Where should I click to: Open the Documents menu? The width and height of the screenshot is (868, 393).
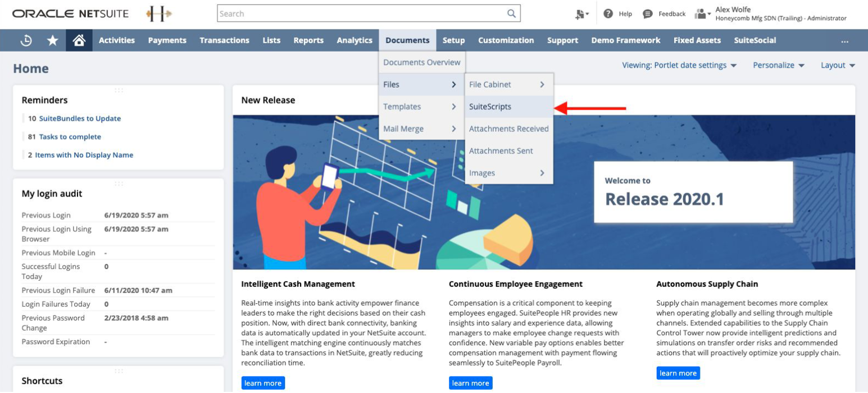[x=408, y=40]
